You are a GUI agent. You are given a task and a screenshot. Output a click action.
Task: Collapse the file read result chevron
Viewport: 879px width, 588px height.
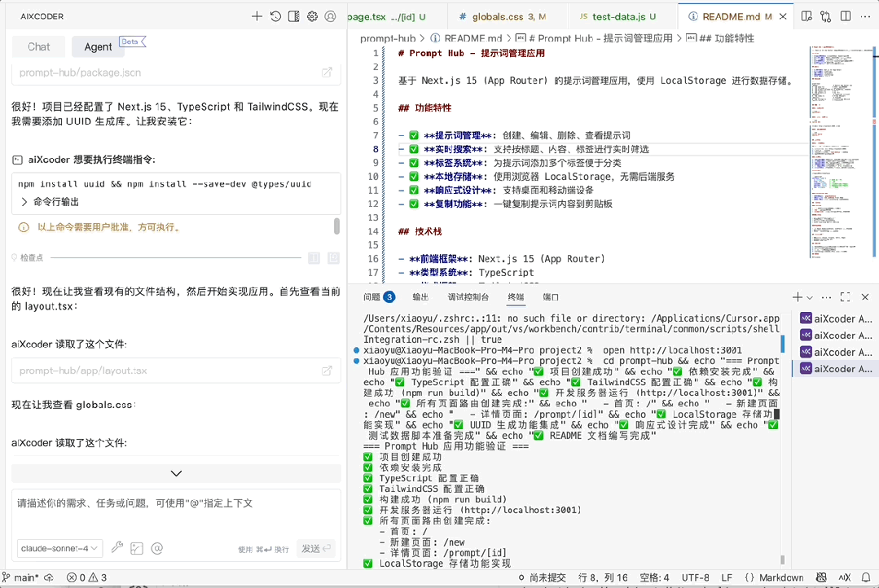pyautogui.click(x=176, y=473)
